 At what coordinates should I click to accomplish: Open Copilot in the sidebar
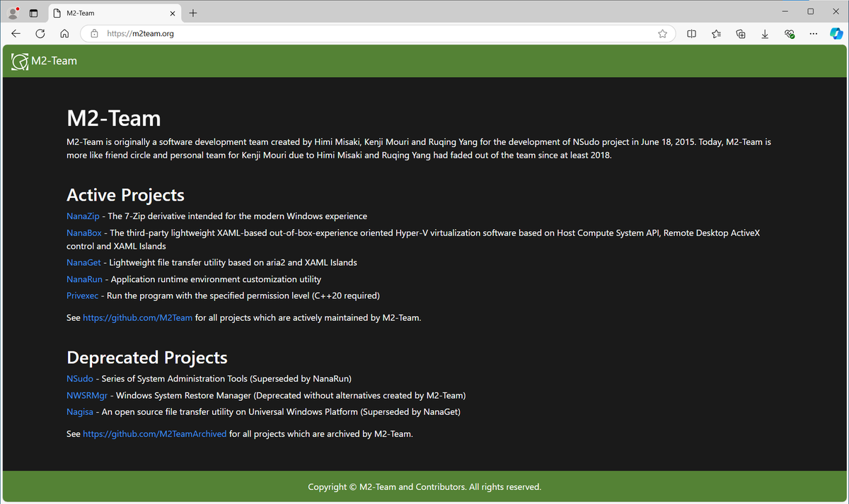[836, 33]
